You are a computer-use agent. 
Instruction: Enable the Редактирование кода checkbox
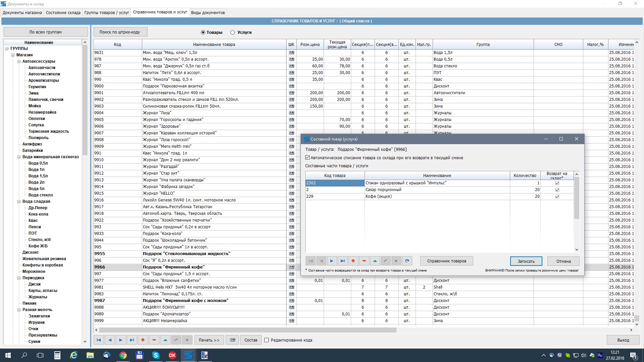(x=267, y=340)
